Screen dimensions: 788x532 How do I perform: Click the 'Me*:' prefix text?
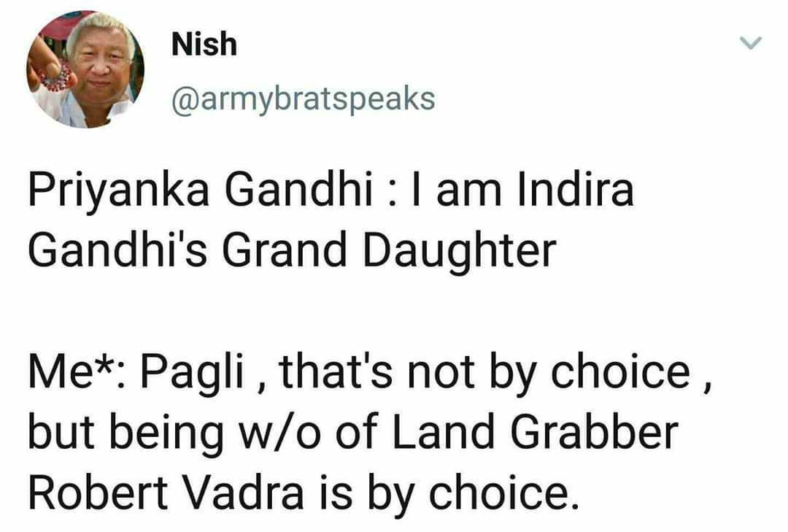pyautogui.click(x=78, y=373)
